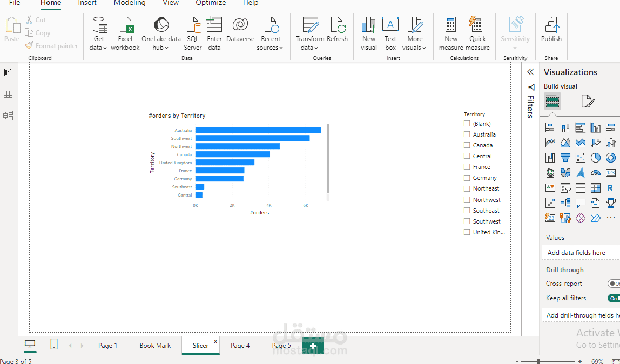Open the Modeling ribbon tab

point(130,3)
